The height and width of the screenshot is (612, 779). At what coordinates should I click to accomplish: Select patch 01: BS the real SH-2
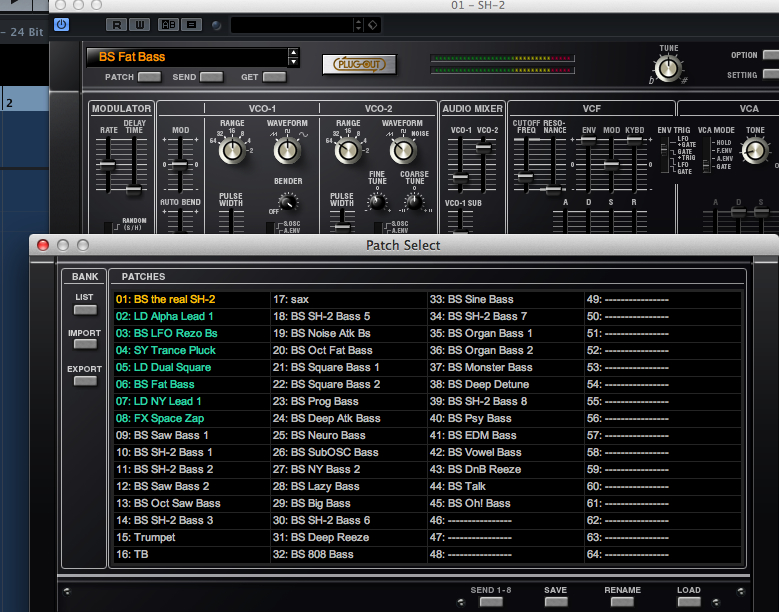click(192, 300)
